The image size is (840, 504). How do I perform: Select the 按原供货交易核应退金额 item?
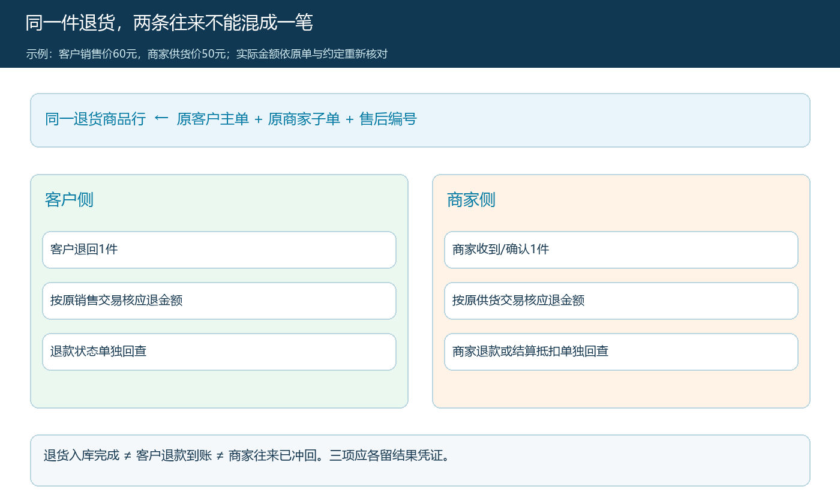click(x=621, y=301)
